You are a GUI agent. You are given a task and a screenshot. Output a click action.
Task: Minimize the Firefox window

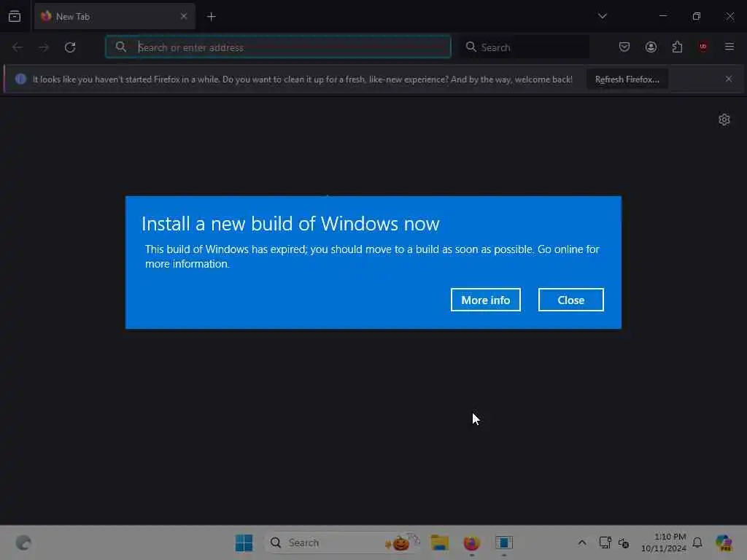click(663, 16)
